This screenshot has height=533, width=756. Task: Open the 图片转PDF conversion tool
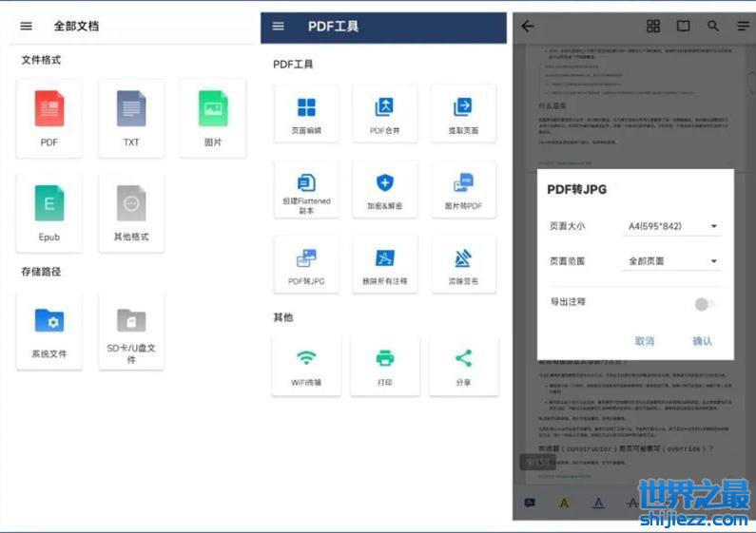click(463, 189)
